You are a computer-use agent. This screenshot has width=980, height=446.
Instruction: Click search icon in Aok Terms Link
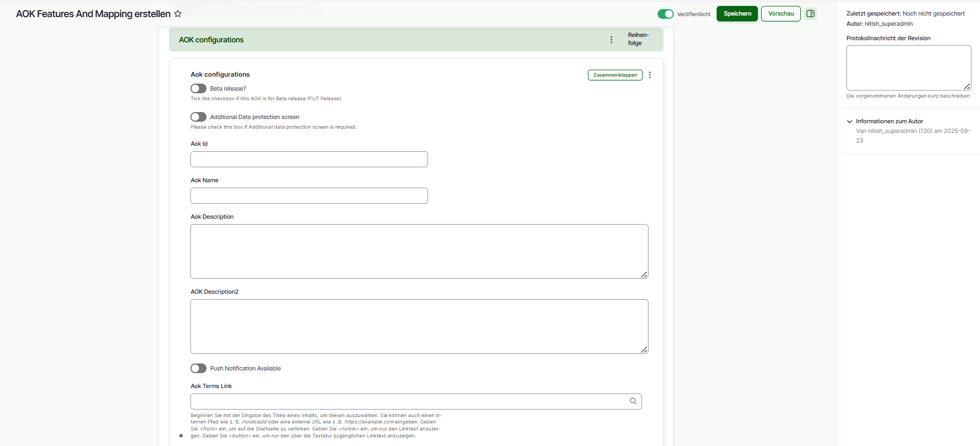633,402
